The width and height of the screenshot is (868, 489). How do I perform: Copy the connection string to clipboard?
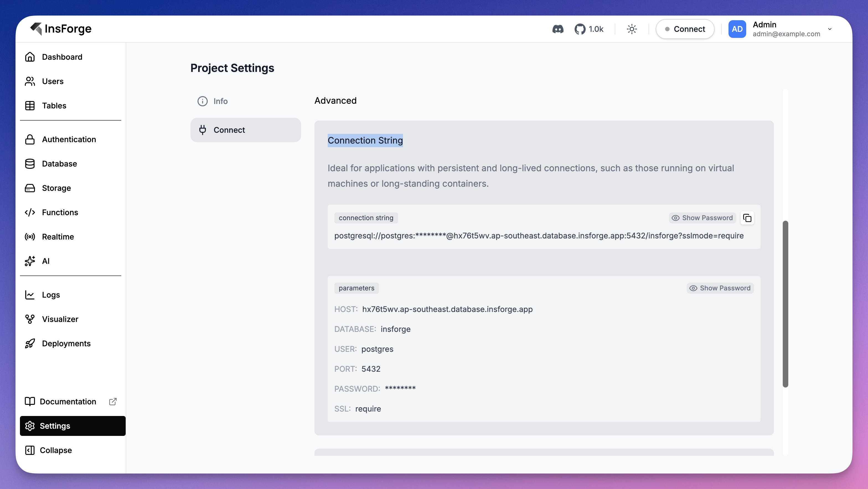pyautogui.click(x=747, y=218)
